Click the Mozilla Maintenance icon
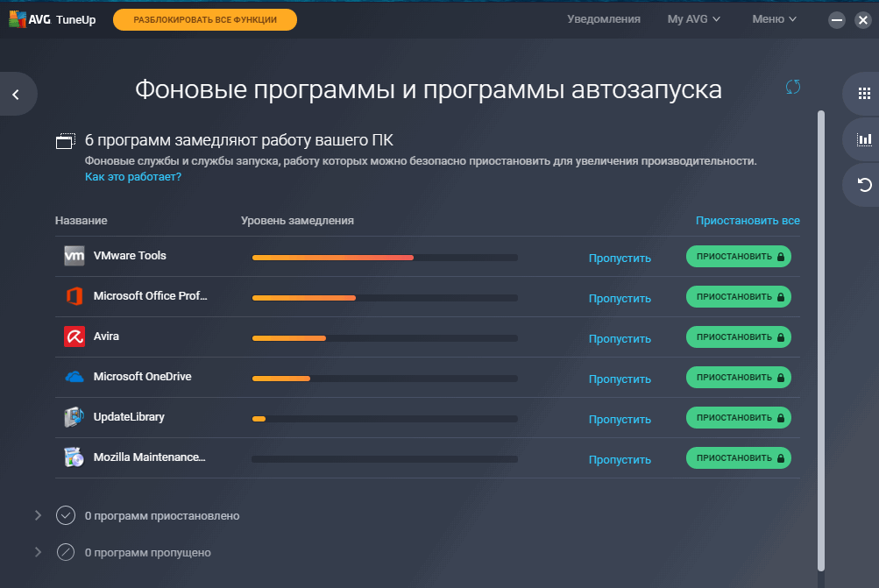 tap(74, 457)
